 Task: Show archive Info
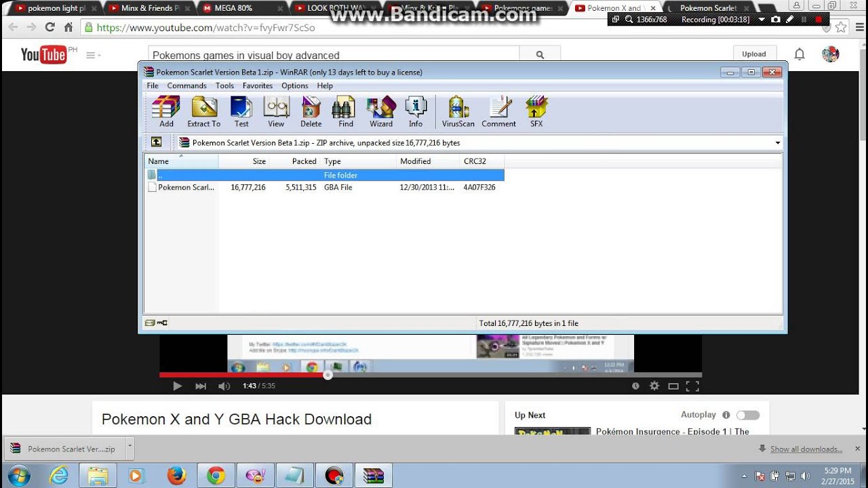tap(416, 112)
